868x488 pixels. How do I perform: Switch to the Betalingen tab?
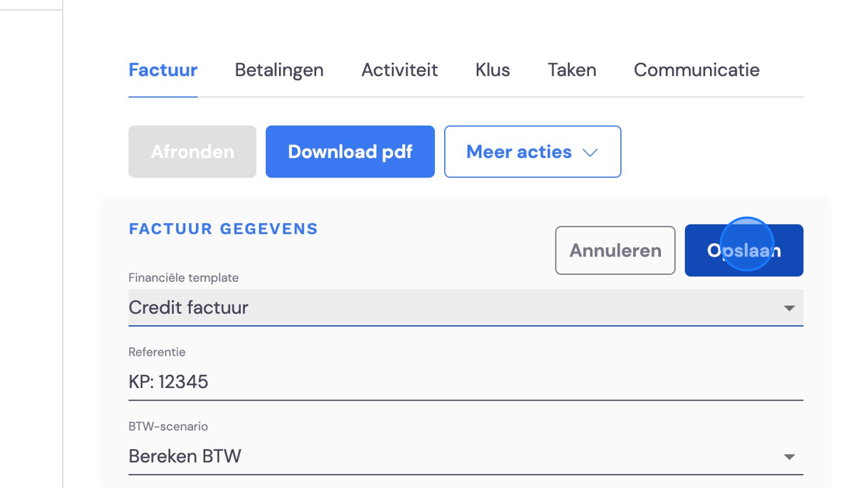tap(279, 70)
